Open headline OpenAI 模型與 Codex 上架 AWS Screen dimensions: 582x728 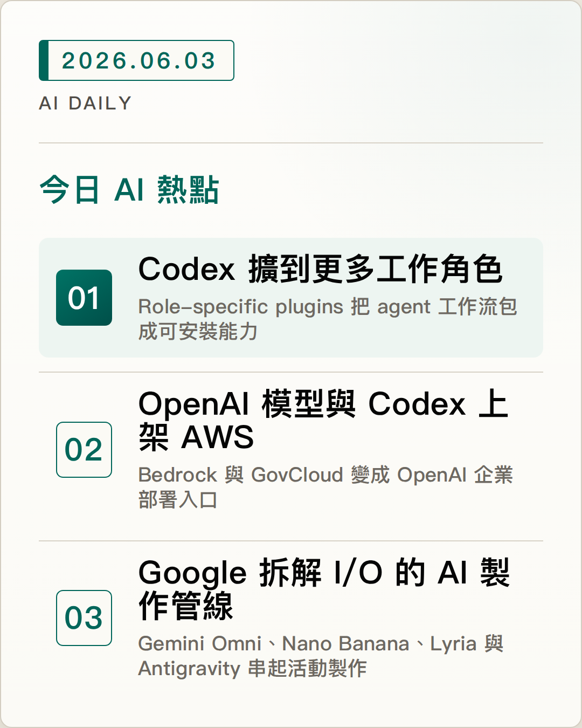click(323, 420)
